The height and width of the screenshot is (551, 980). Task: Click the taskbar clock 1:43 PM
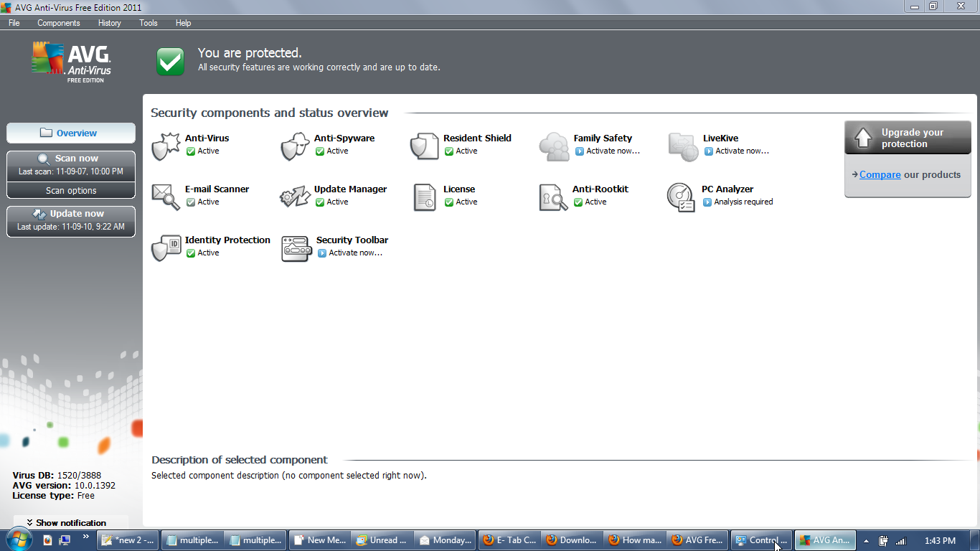coord(940,540)
